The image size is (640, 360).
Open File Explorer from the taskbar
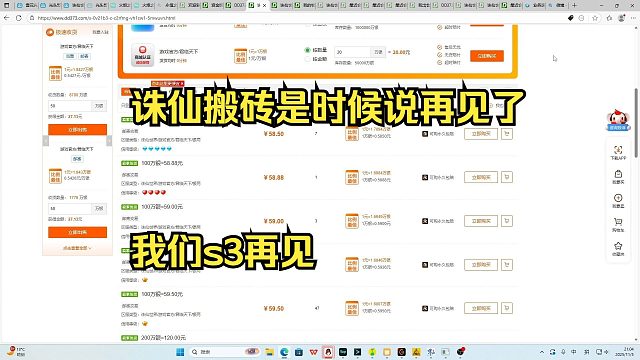[x=269, y=352]
